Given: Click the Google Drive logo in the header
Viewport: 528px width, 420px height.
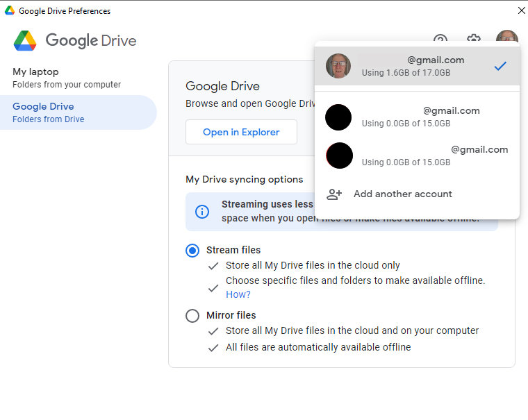Looking at the screenshot, I should [x=25, y=41].
